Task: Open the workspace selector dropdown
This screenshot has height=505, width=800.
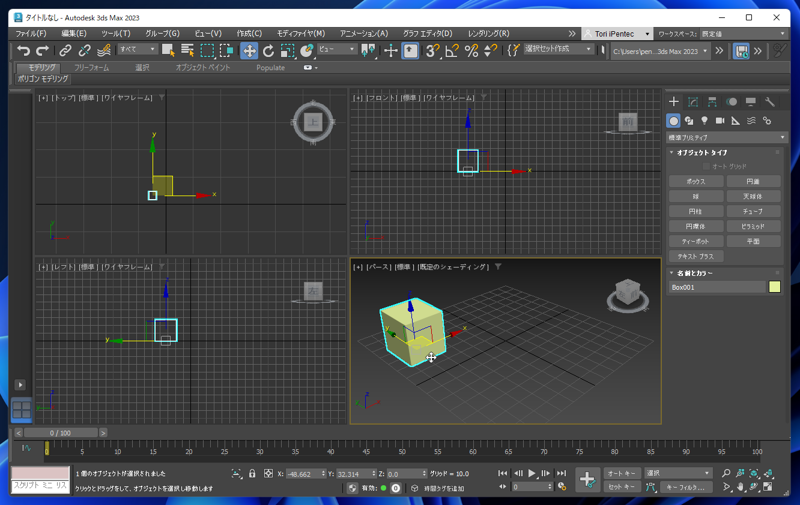Action: click(x=743, y=34)
